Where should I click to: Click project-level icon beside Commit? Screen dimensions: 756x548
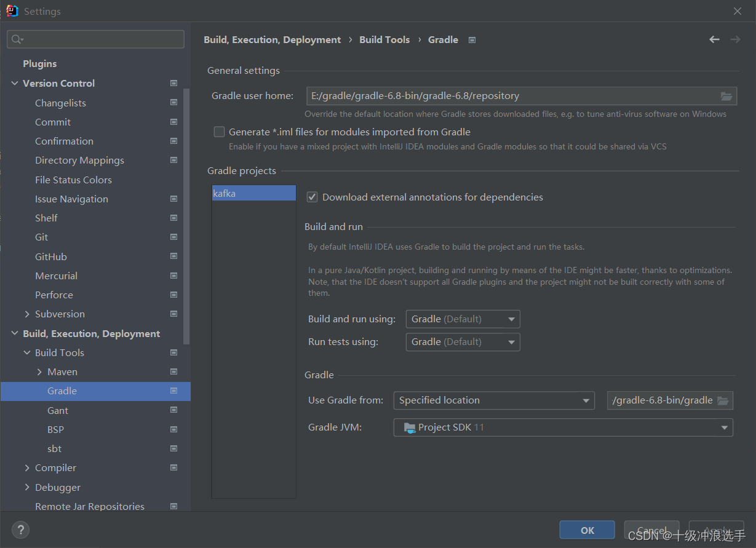point(174,122)
